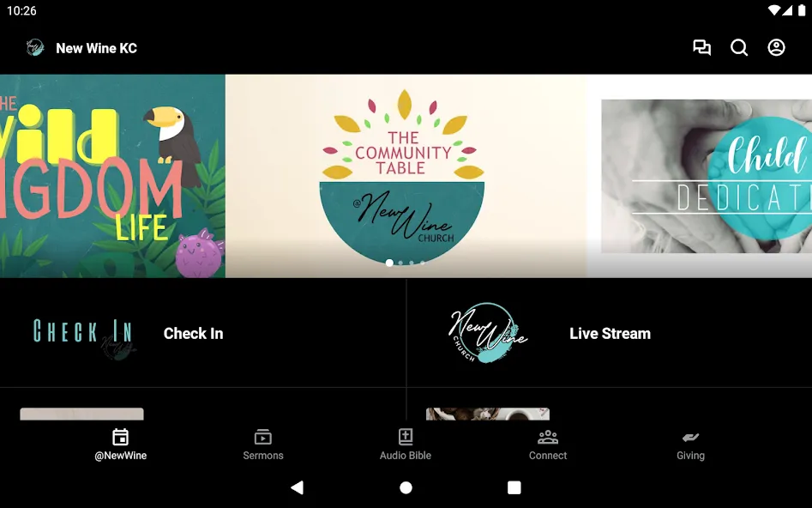Open search with the magnifier icon
Image resolution: width=812 pixels, height=508 pixels.
tap(739, 48)
